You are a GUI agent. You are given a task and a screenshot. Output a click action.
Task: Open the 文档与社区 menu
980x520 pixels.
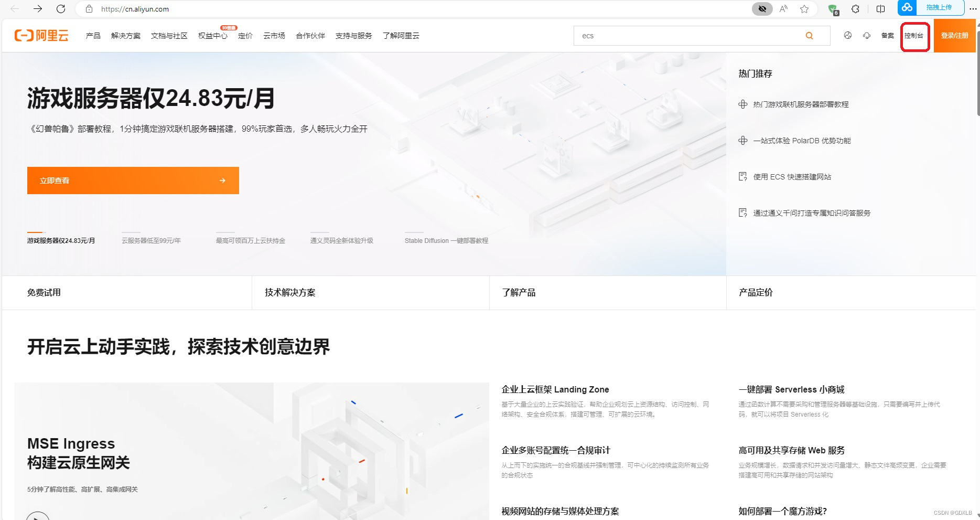(x=169, y=36)
